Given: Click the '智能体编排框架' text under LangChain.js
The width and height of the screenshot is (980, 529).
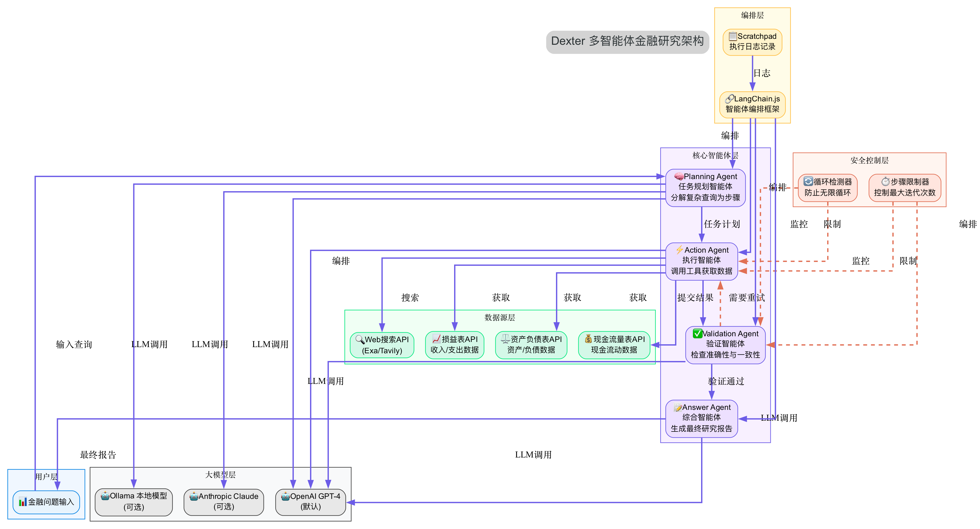Looking at the screenshot, I should [752, 109].
